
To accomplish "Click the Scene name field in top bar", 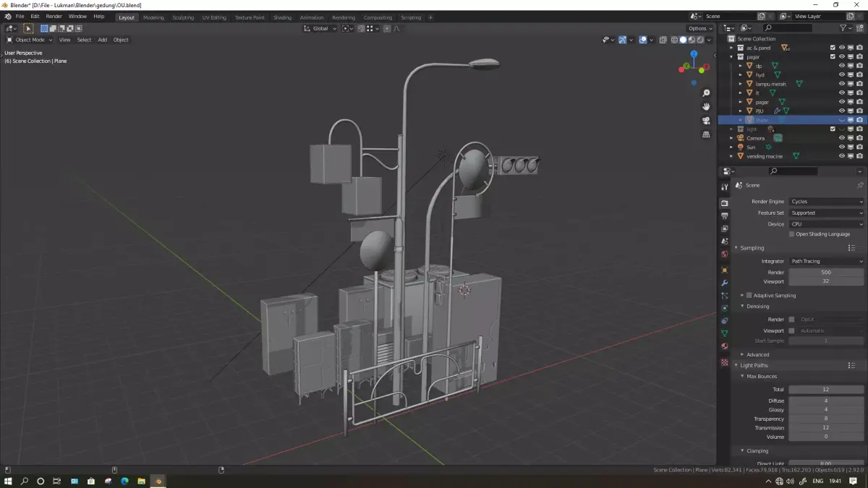I will [730, 16].
